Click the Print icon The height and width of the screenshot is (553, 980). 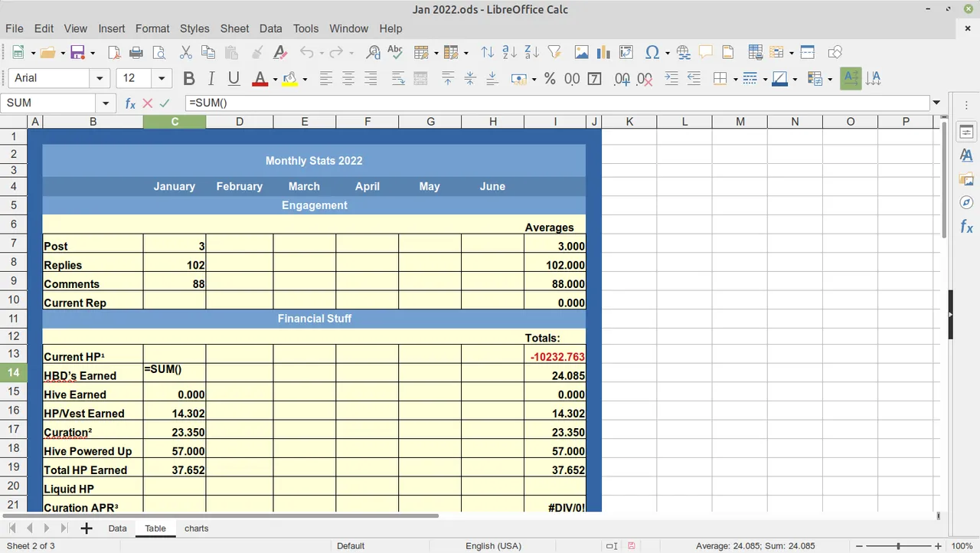pos(136,52)
